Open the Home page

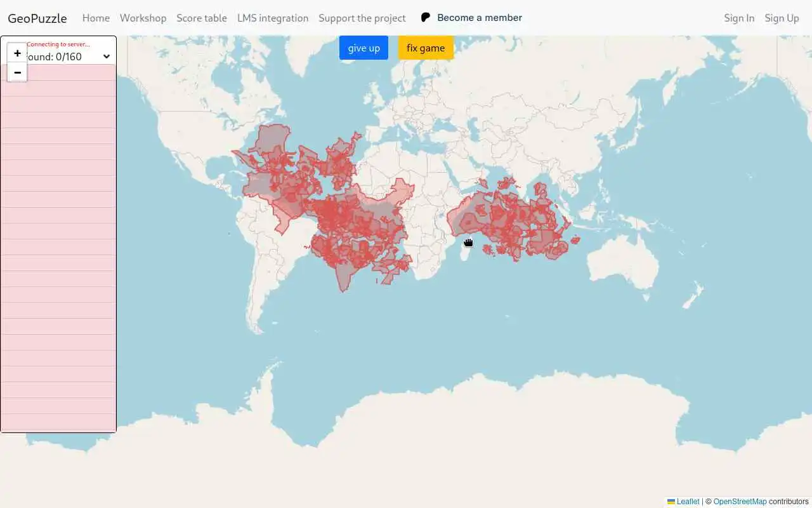(96, 18)
